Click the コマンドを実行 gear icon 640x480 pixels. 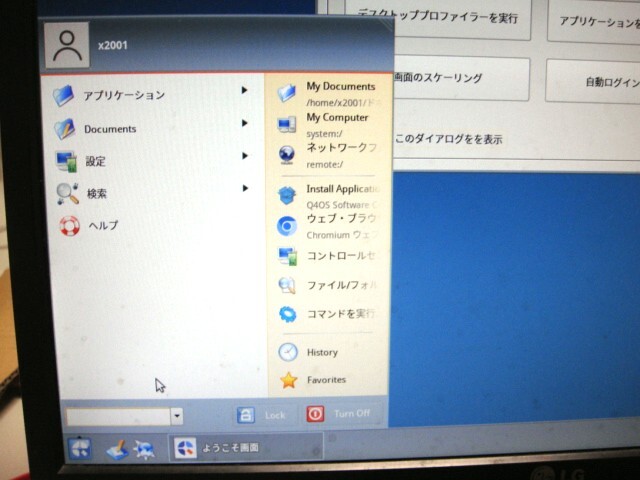[x=288, y=314]
